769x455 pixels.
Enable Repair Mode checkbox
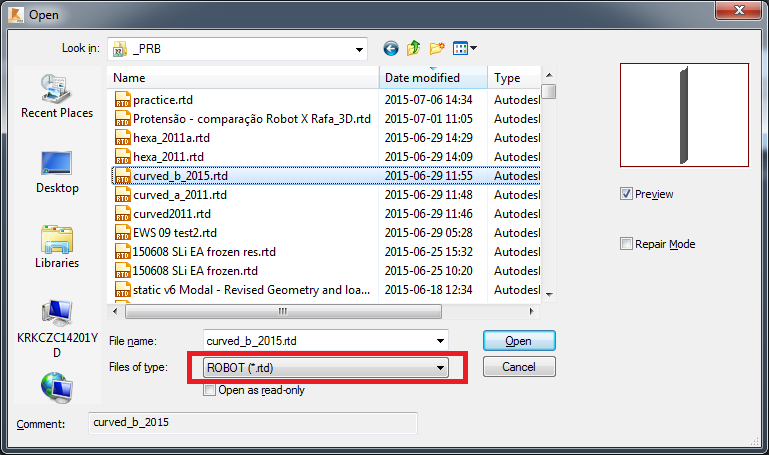[626, 244]
